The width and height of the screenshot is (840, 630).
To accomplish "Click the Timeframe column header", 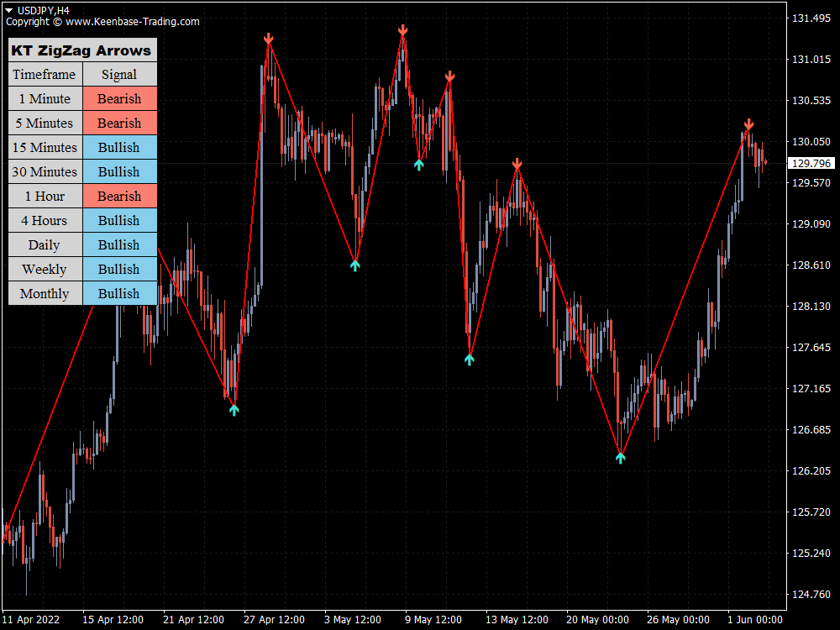I will (x=45, y=75).
